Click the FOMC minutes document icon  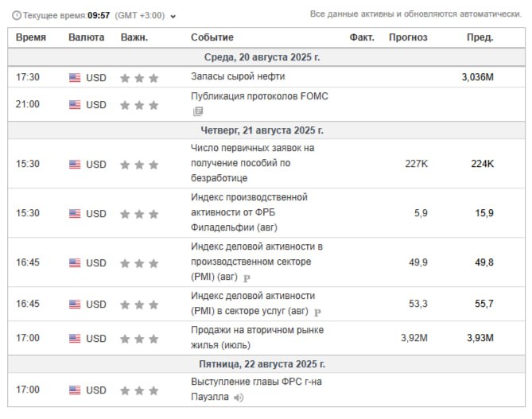pos(198,111)
